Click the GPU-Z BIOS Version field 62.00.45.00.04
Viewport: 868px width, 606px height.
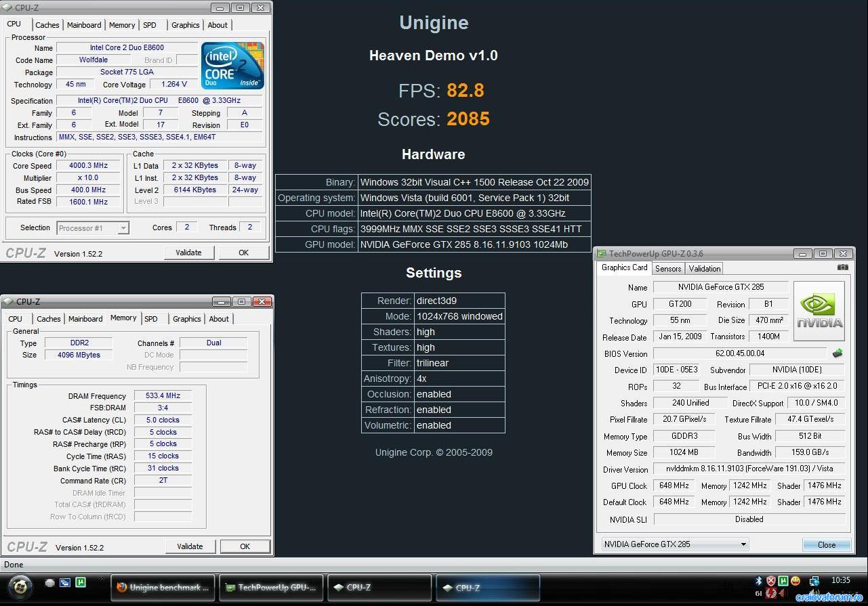pyautogui.click(x=740, y=353)
